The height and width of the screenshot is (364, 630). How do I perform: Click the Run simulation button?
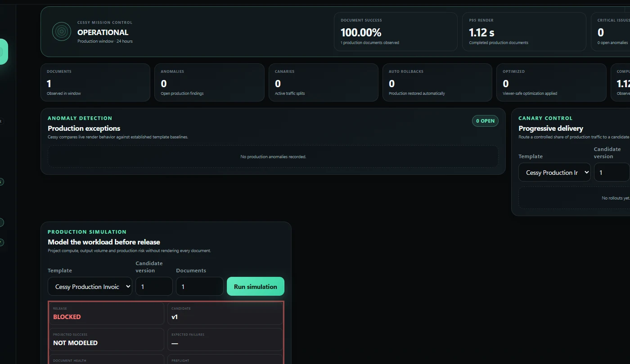(x=256, y=286)
